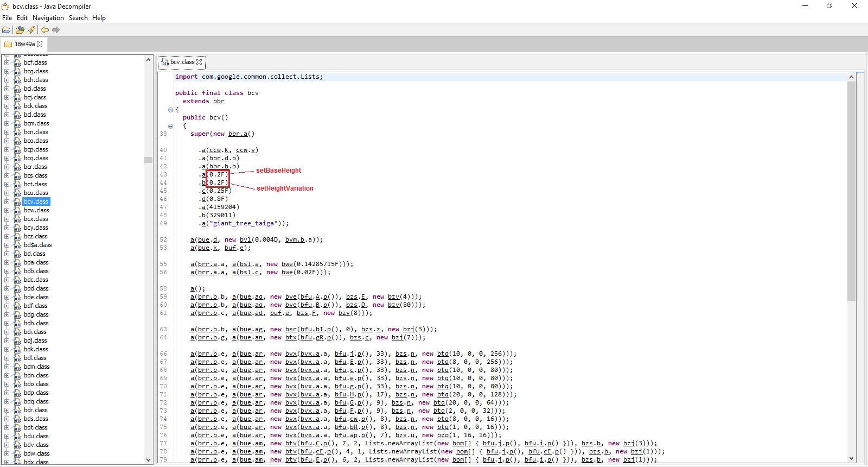Select bcx.class in the file tree

36,219
